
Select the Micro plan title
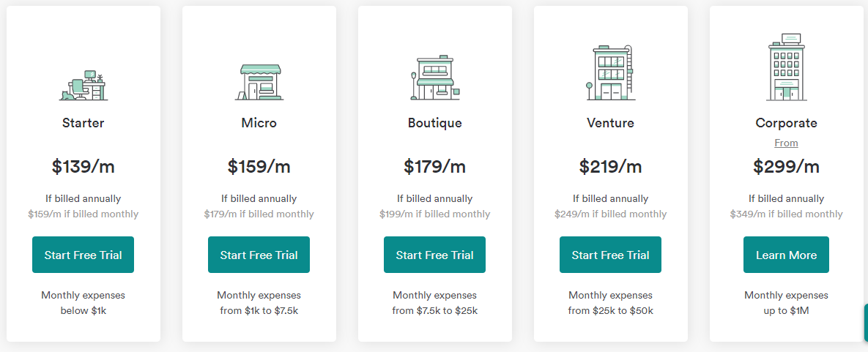click(259, 123)
